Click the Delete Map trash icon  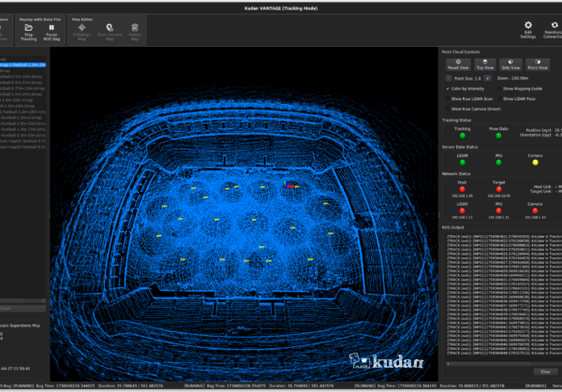pos(136,26)
